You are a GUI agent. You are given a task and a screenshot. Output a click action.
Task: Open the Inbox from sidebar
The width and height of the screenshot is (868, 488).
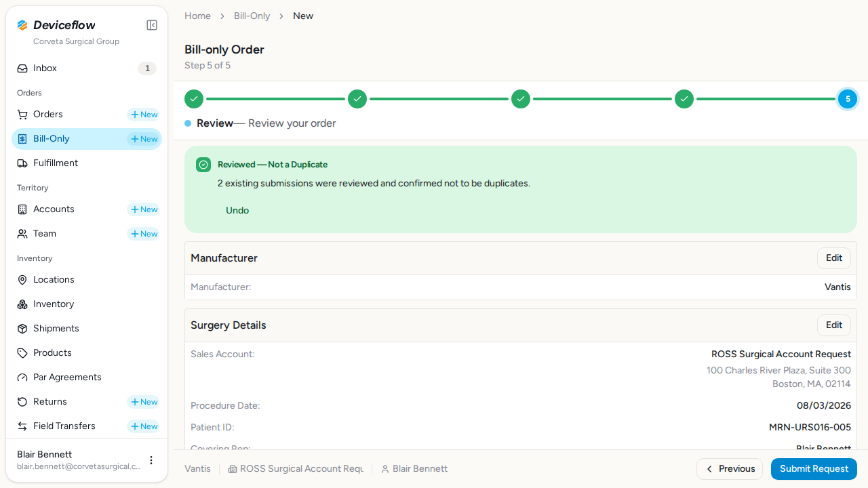click(87, 68)
